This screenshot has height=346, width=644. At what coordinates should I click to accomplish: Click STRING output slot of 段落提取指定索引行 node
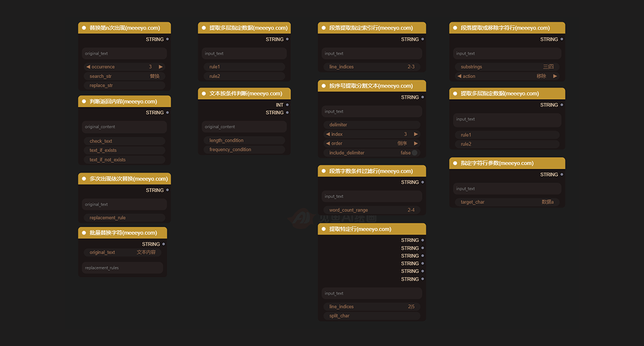[x=423, y=39]
